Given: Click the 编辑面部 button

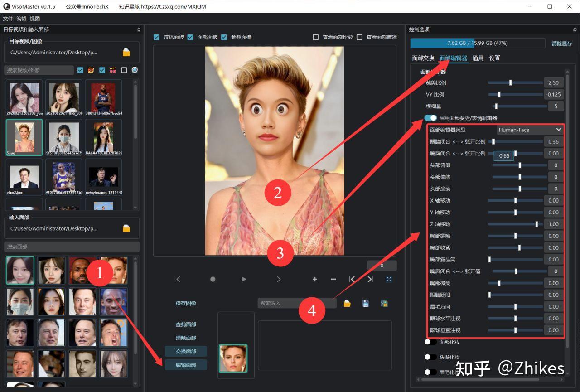Looking at the screenshot, I should coord(186,364).
